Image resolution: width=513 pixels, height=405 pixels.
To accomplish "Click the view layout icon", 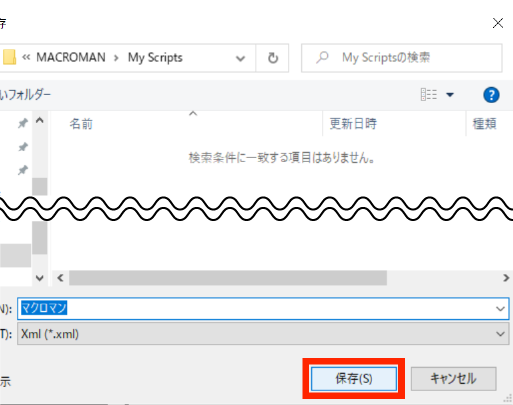I will coord(429,95).
